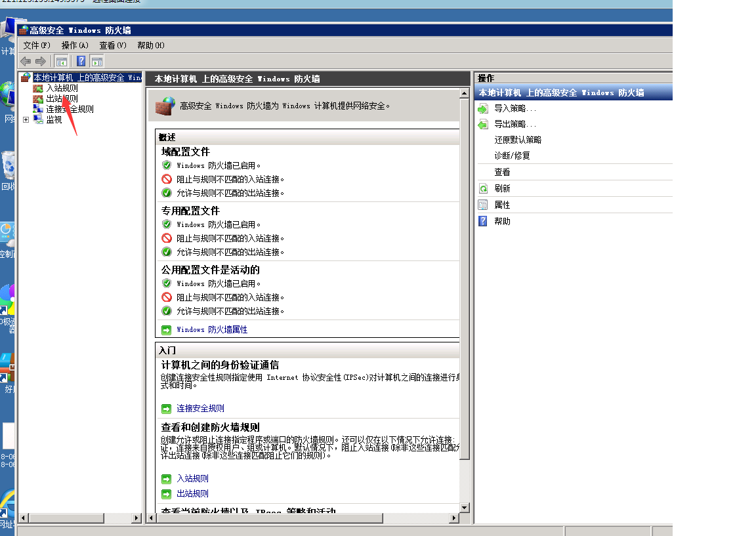Click the Back arrow toolbar icon
This screenshot has height=536, width=756.
[x=26, y=61]
